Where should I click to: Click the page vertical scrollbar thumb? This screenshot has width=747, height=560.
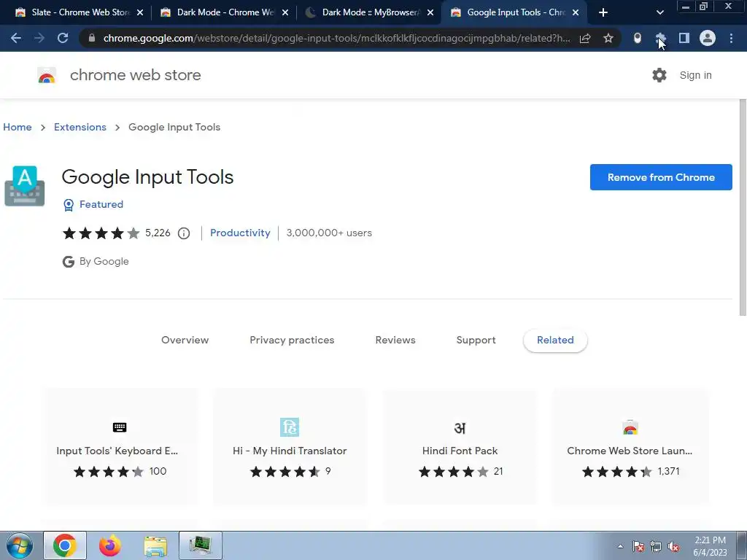(743, 207)
